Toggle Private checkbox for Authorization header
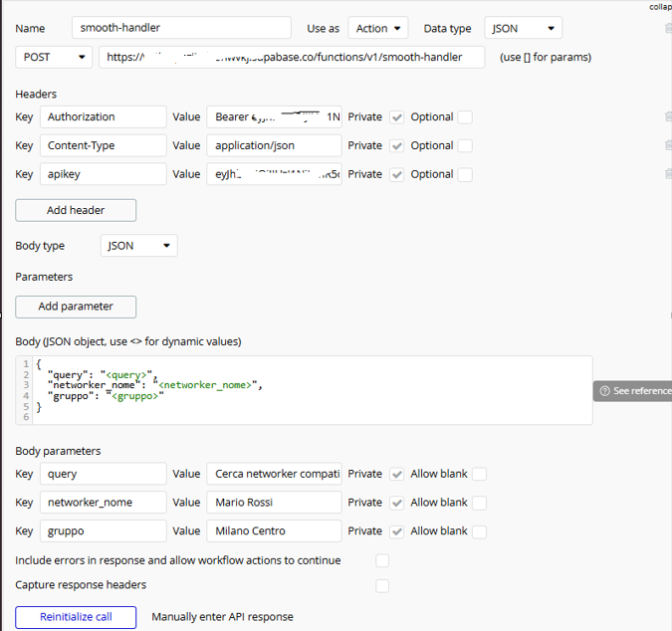Viewport: 672px width, 631px height. [397, 117]
